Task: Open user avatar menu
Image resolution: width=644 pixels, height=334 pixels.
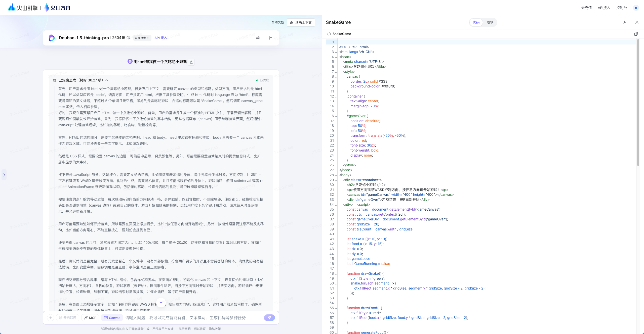Action: coord(636,8)
